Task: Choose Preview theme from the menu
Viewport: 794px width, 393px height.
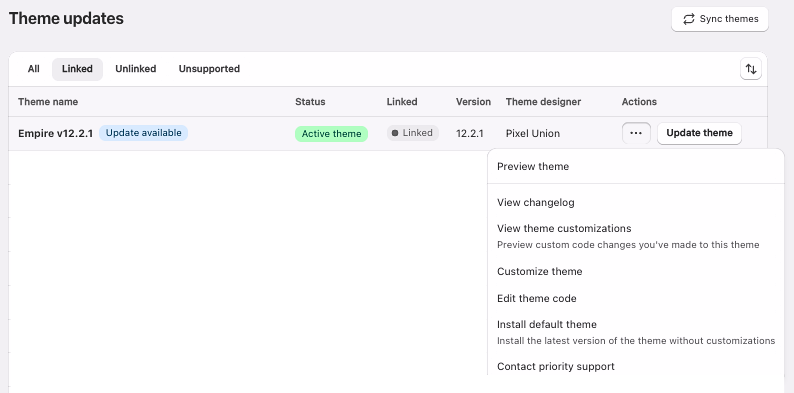Action: [x=636, y=167]
